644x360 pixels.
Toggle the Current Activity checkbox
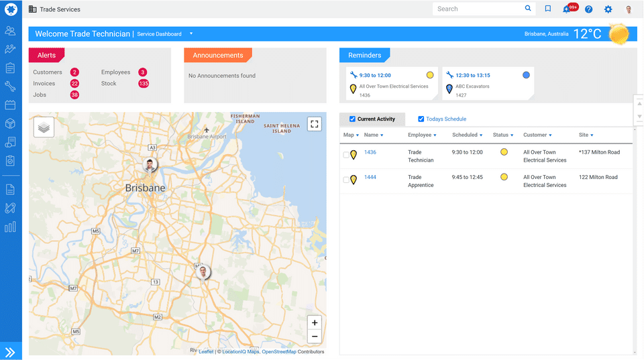pyautogui.click(x=352, y=119)
